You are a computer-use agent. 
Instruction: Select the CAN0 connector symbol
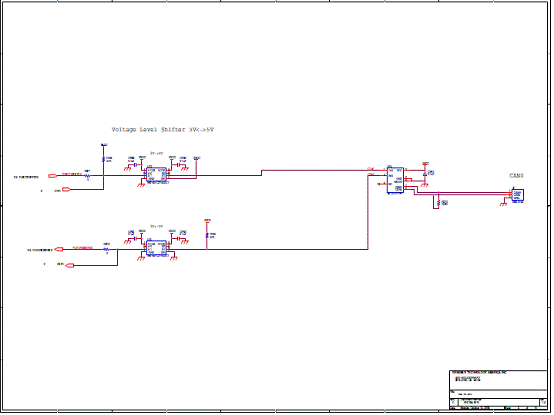[x=519, y=195]
